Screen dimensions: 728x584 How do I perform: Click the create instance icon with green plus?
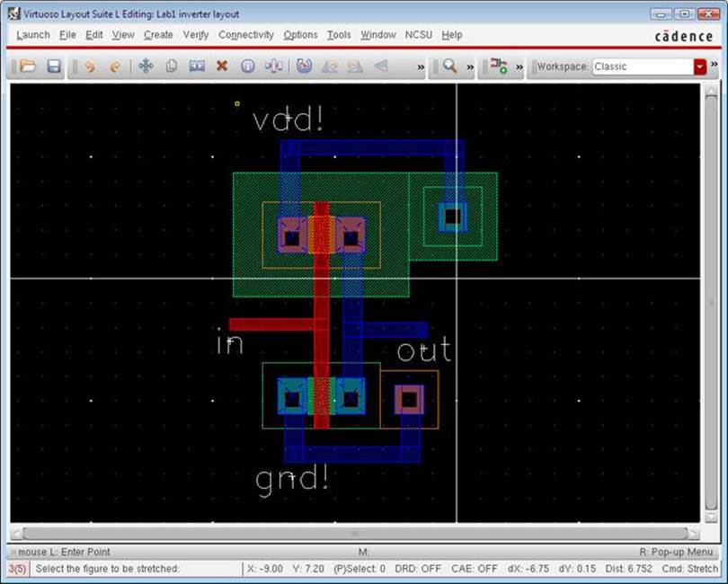[498, 66]
